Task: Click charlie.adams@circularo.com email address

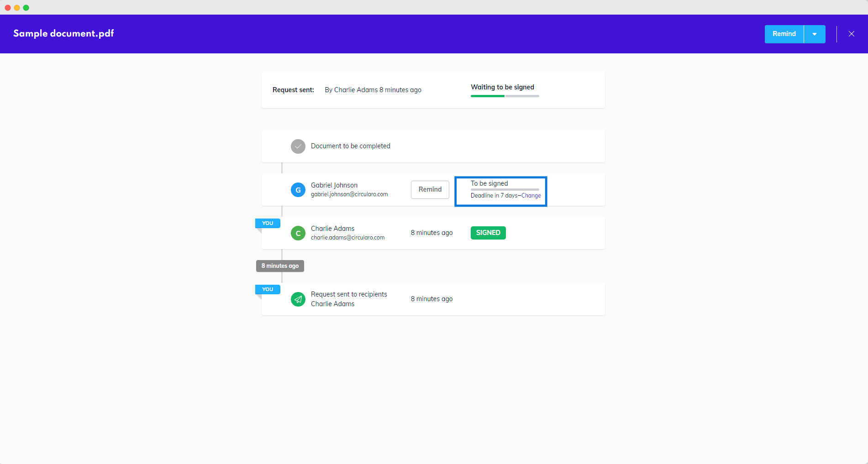Action: pyautogui.click(x=347, y=238)
